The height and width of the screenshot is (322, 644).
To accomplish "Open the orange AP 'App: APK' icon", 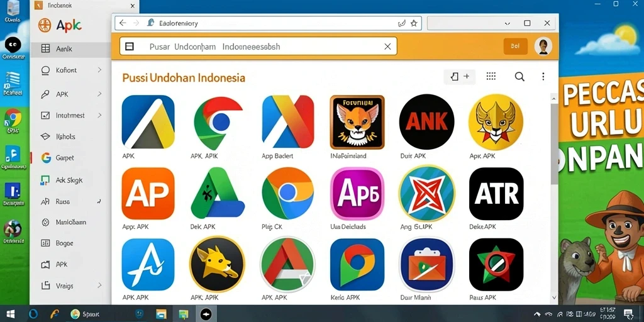I will [148, 194].
